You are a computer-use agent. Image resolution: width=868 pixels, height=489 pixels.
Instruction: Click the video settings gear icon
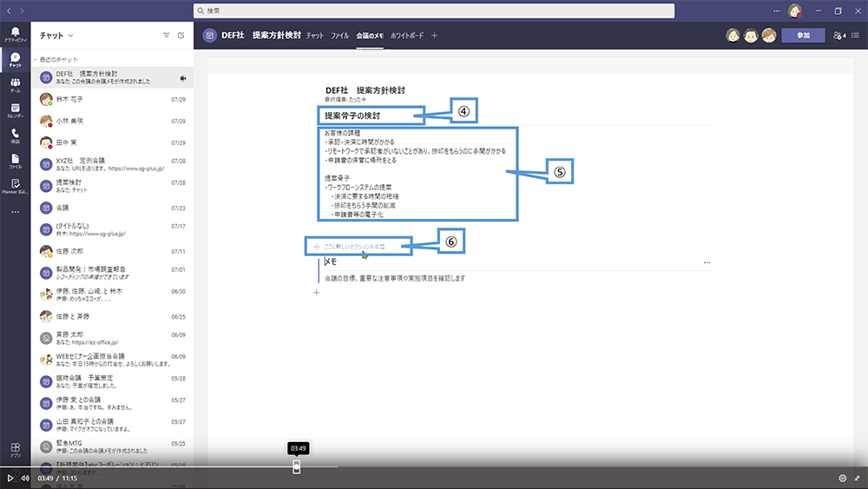[x=842, y=478]
